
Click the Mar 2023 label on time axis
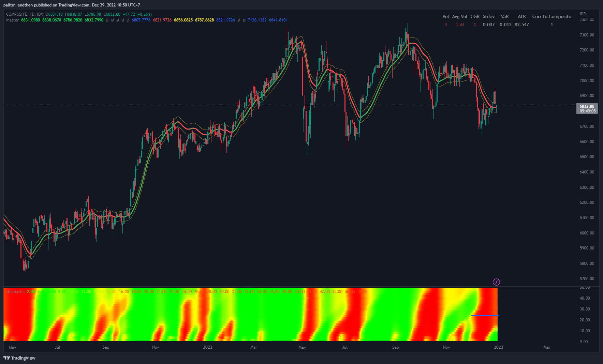coord(547,347)
